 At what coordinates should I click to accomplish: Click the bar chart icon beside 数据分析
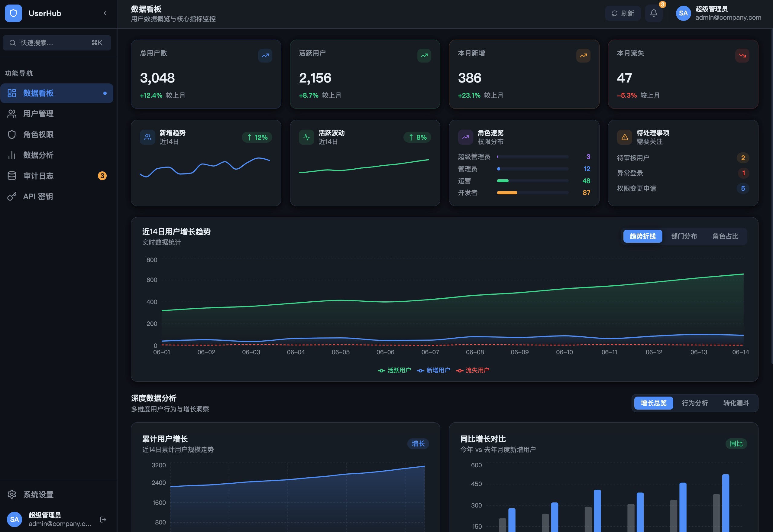pyautogui.click(x=12, y=155)
